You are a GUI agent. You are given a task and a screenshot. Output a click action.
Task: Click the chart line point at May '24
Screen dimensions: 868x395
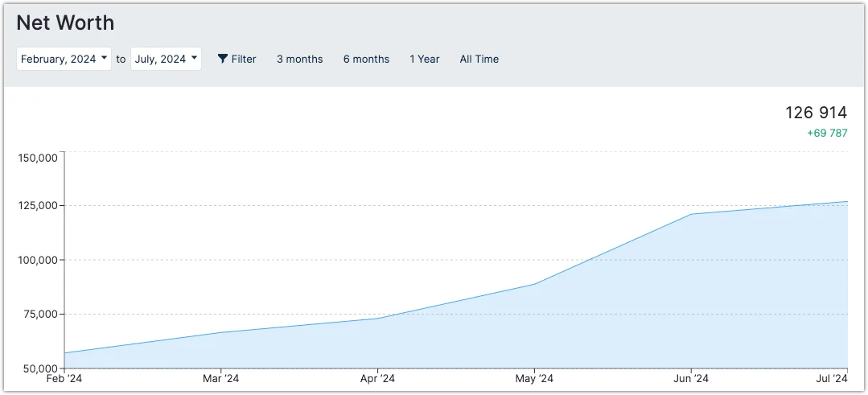coord(534,284)
